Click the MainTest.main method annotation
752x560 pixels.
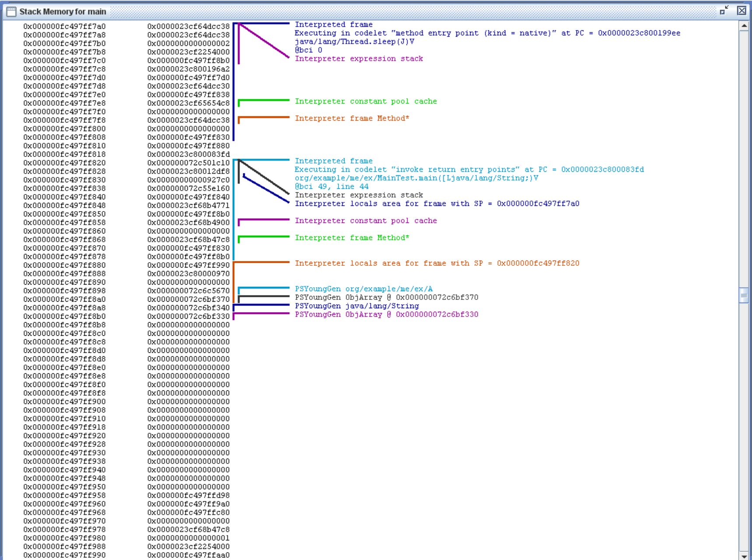tap(416, 178)
